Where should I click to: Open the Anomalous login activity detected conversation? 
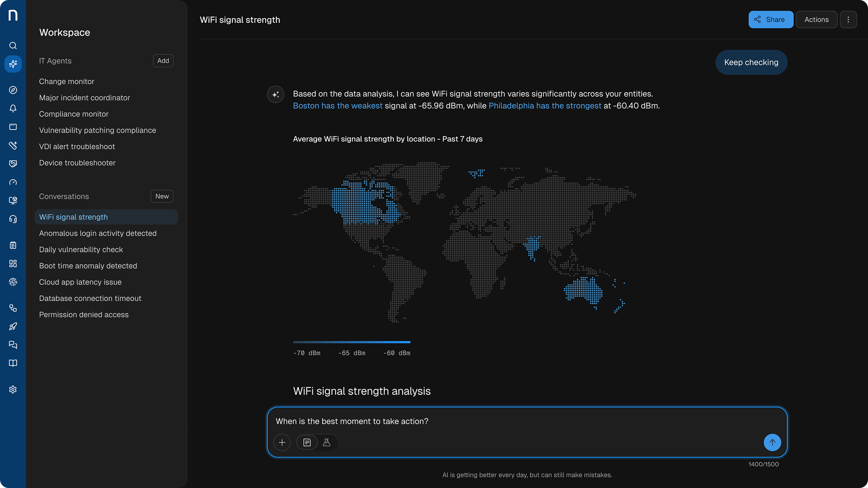98,233
